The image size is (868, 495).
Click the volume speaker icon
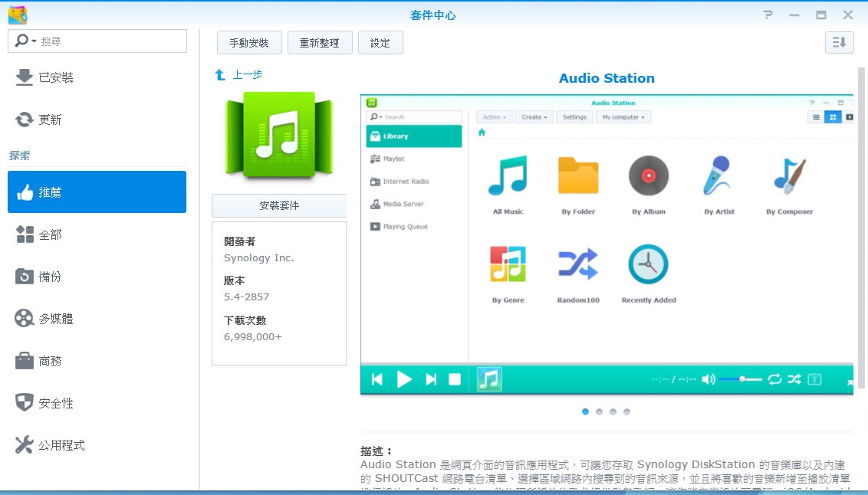(x=708, y=379)
